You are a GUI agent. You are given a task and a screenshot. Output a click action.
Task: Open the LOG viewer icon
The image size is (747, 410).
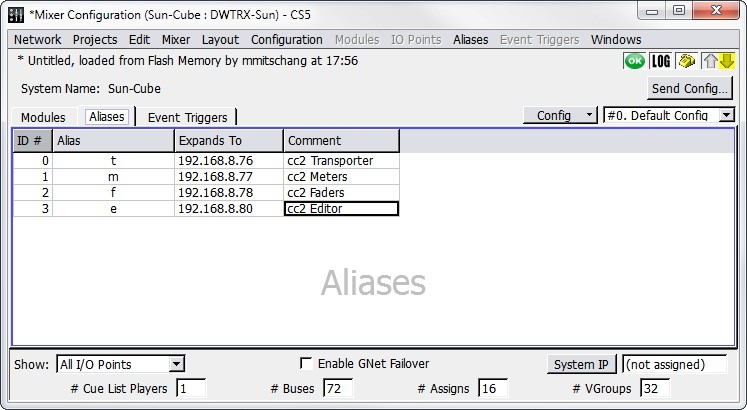(660, 61)
